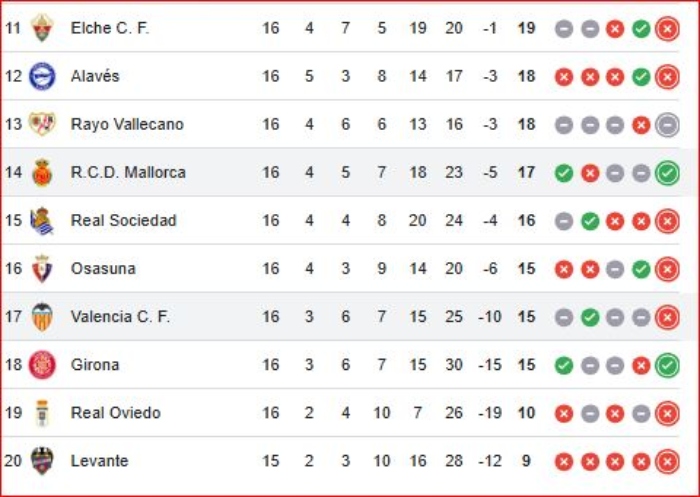Click Alavés' first red loss icon

coord(564,77)
